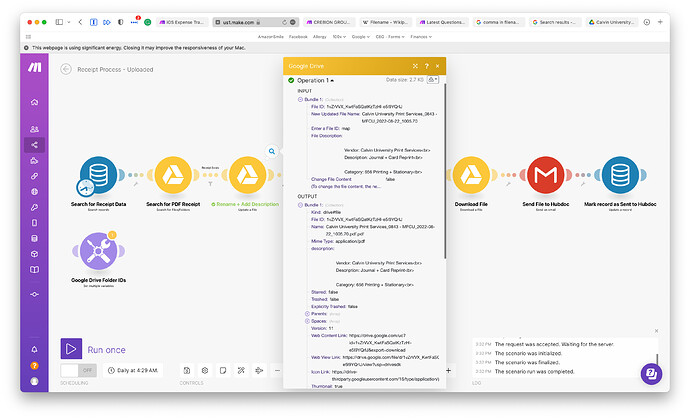Collapse INPUT Bundle 1 collection
The image size is (690, 419).
click(300, 99)
